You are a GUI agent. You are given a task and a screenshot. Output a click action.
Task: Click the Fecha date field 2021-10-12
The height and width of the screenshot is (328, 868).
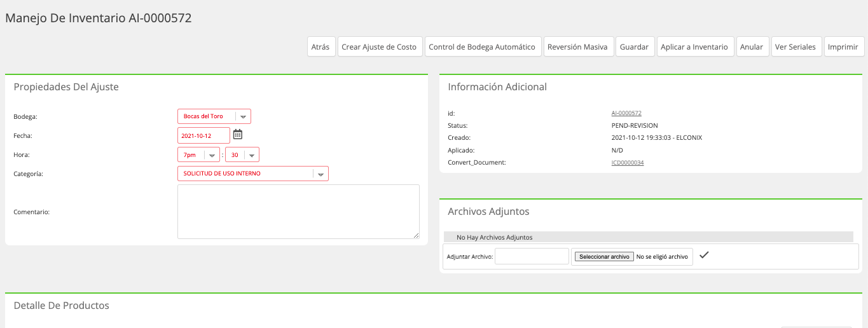pyautogui.click(x=203, y=135)
